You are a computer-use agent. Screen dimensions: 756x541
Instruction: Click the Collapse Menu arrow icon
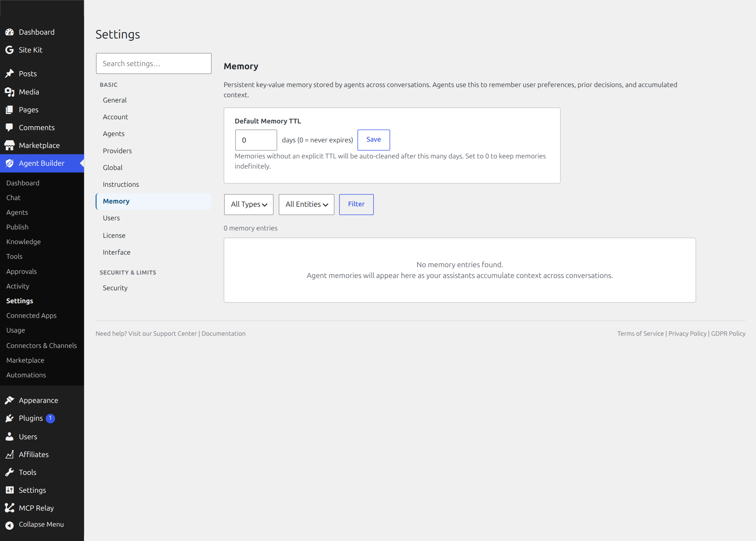[x=9, y=525]
